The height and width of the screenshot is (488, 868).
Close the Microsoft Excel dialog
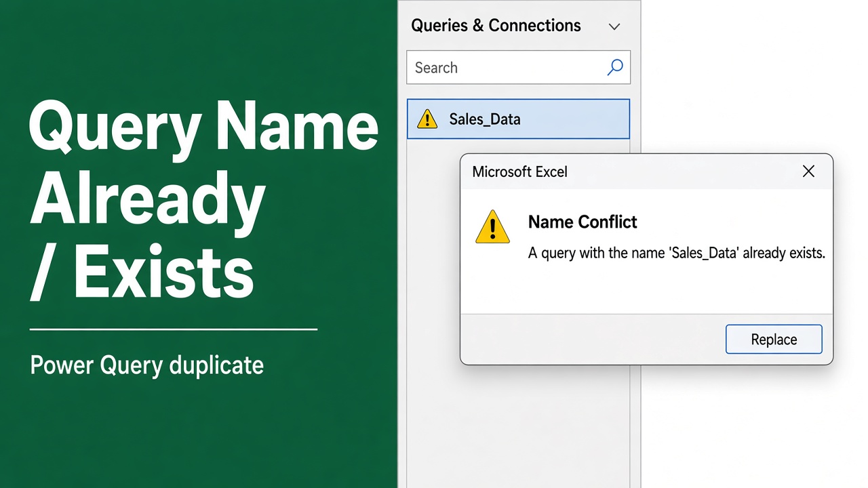point(808,171)
